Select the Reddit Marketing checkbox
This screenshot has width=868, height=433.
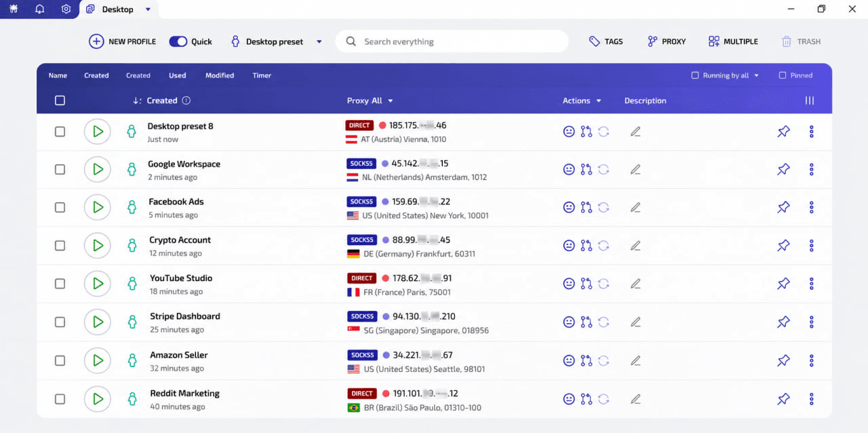point(60,399)
